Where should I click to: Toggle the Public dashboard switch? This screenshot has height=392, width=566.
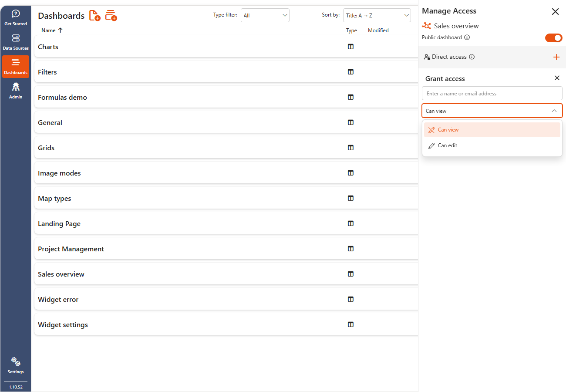click(554, 38)
